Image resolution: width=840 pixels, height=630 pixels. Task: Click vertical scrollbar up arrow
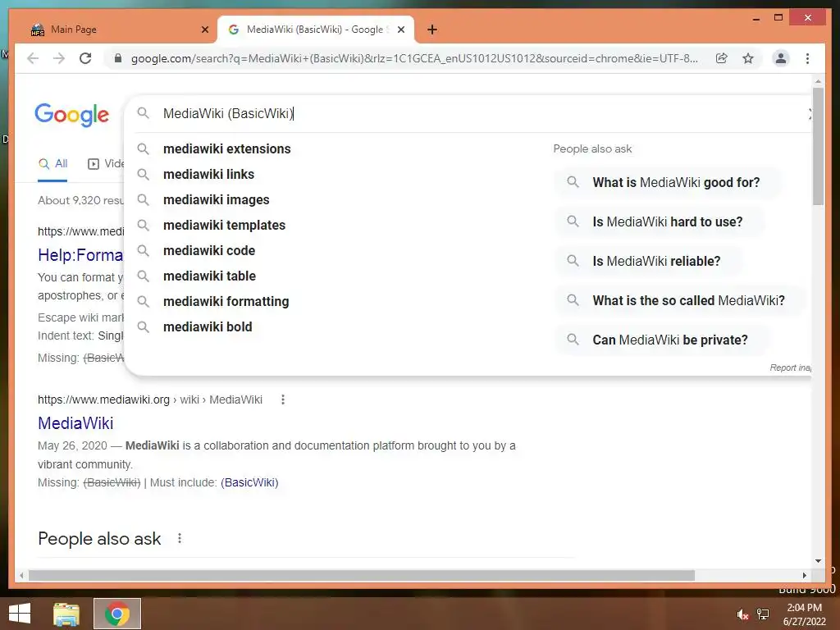[818, 81]
